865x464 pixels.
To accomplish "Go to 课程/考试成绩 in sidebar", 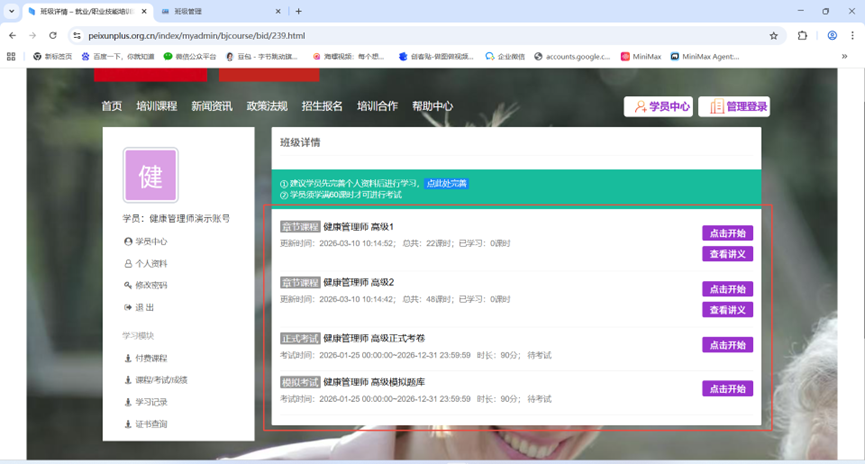I will click(160, 380).
